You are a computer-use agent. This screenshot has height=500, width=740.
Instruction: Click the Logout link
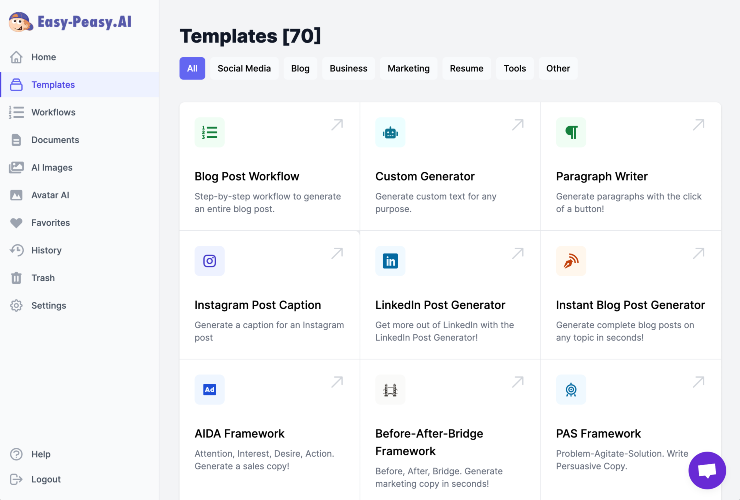(46, 480)
